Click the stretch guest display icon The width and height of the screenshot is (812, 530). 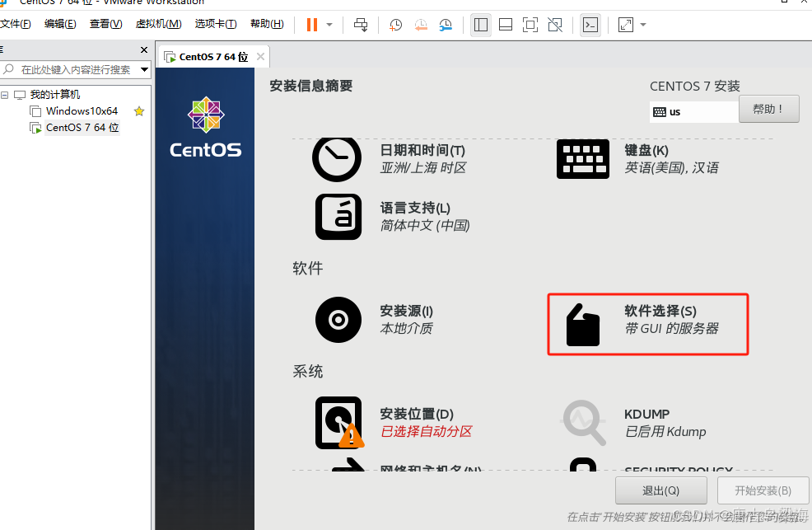(626, 25)
